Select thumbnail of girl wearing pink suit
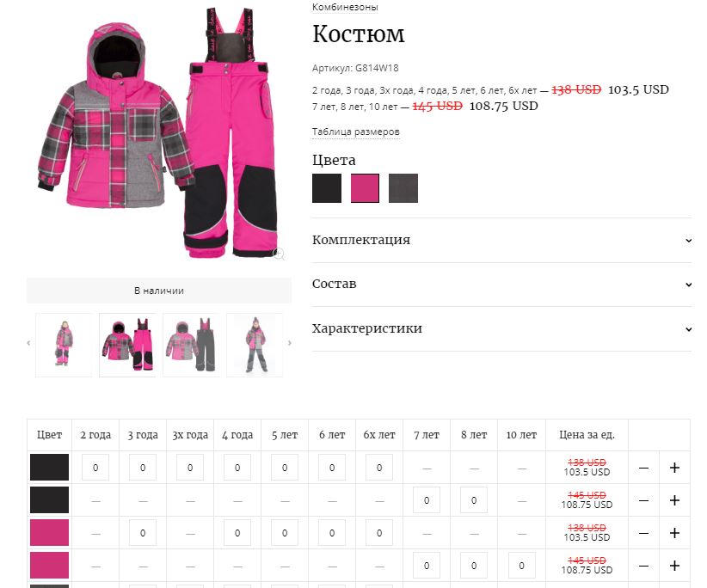The image size is (707, 588). pyautogui.click(x=64, y=345)
